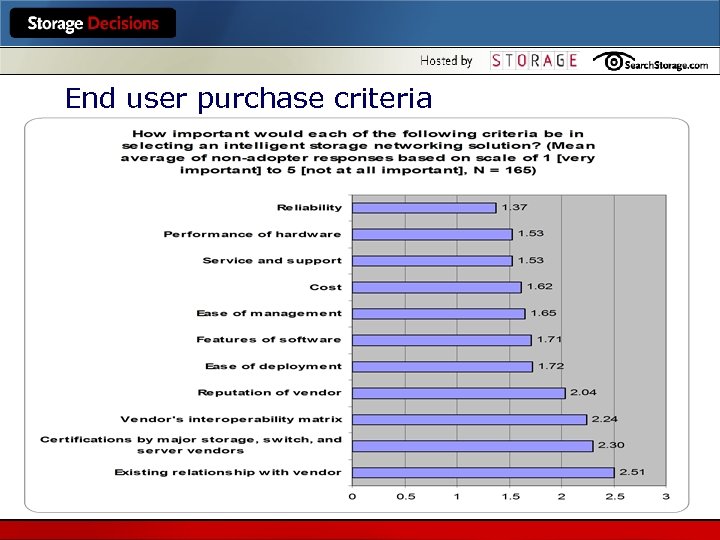Click the 2.04 value label
720x540 pixels.
pos(584,392)
